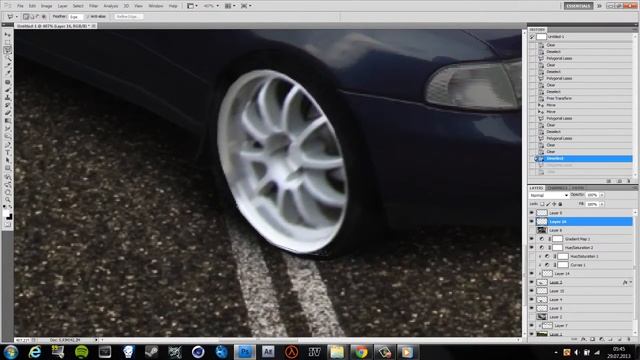Select the Clone Stamp tool
640x360 pixels.
tap(7, 98)
